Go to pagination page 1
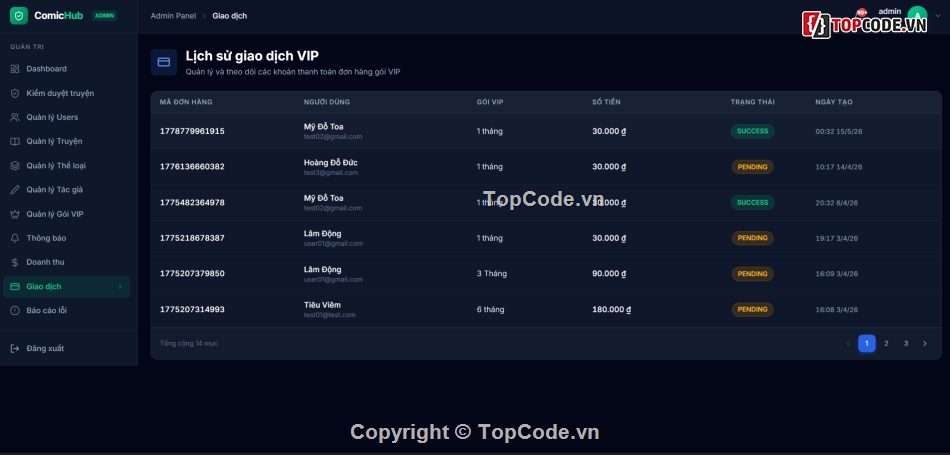This screenshot has height=455, width=950. point(866,344)
